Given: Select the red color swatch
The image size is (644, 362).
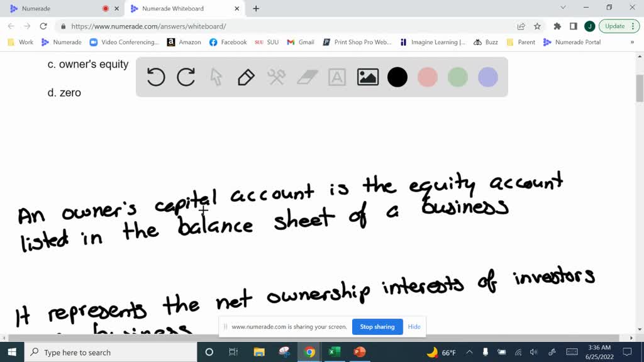Looking at the screenshot, I should pos(428,77).
